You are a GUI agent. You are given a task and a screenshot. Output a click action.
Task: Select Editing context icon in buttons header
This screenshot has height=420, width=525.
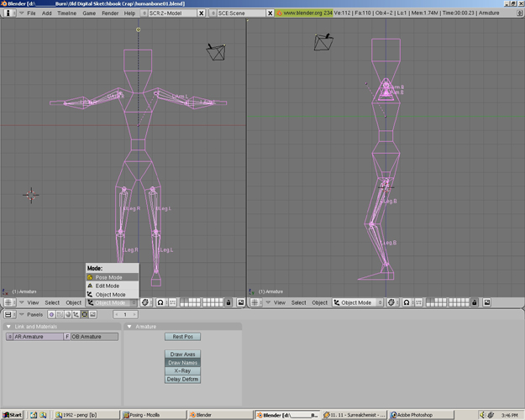tap(84, 314)
